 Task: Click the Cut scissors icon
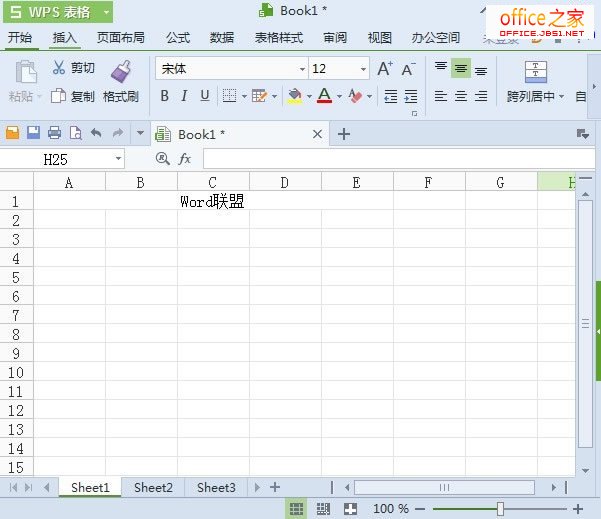pos(59,67)
